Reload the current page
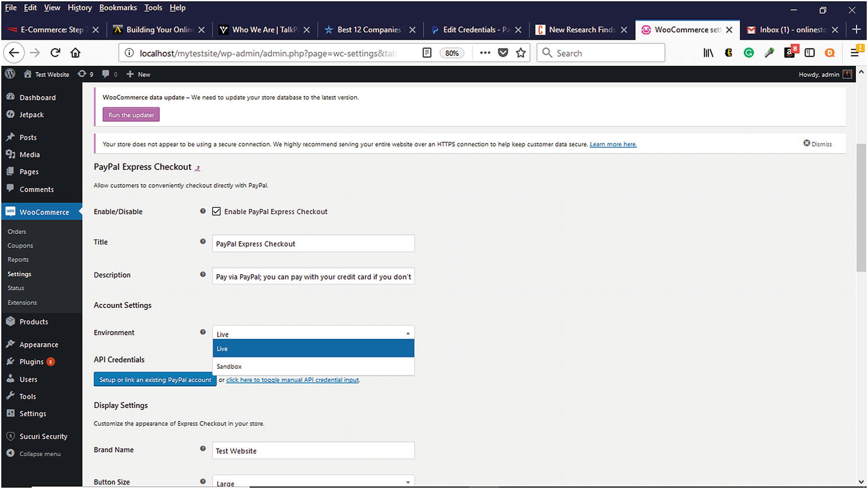This screenshot has height=489, width=868. 55,53
